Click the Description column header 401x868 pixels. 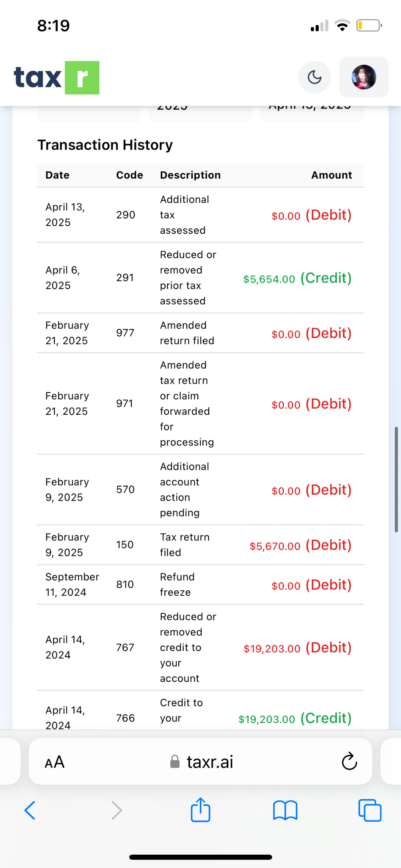tap(190, 175)
